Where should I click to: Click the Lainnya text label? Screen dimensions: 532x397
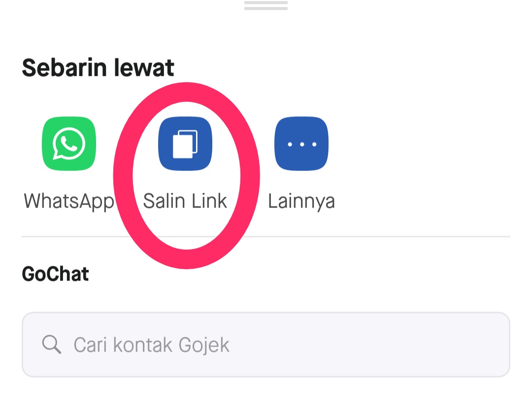click(301, 201)
